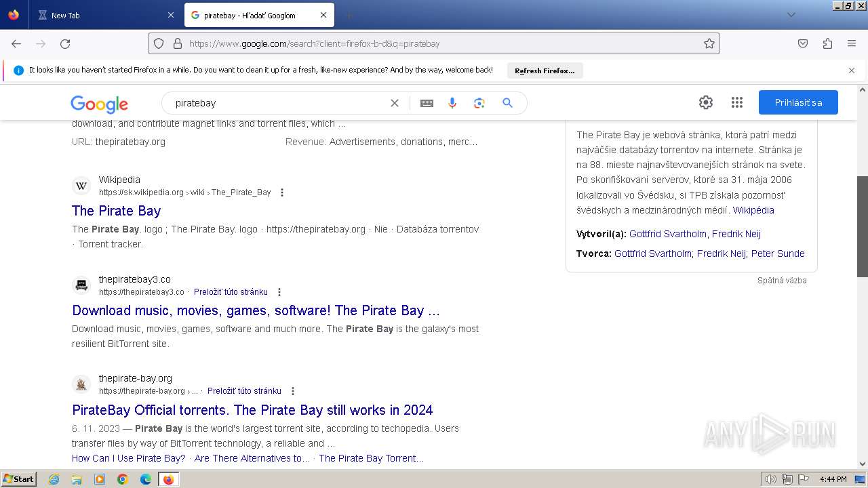
Task: Click the tracking protection shield icon
Action: coord(159,43)
